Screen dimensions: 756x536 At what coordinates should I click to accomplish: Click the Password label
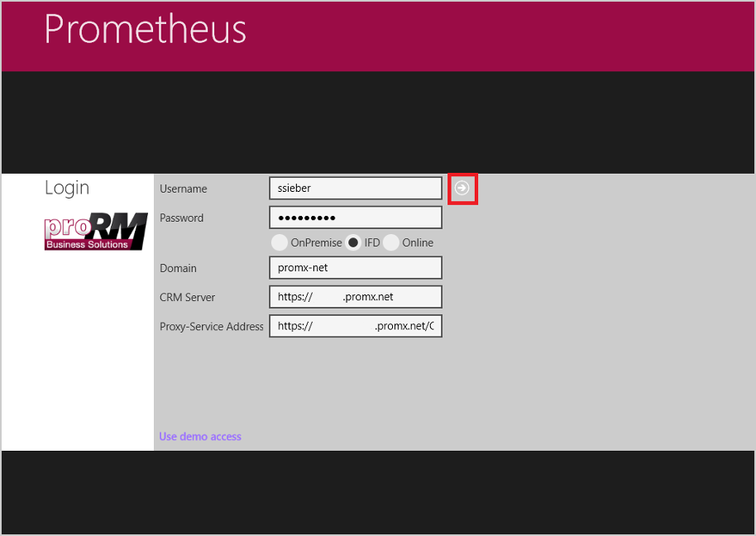(181, 218)
